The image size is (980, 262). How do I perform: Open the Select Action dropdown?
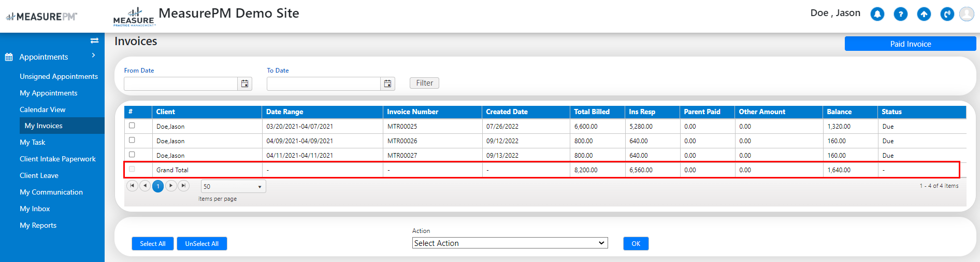tap(510, 243)
